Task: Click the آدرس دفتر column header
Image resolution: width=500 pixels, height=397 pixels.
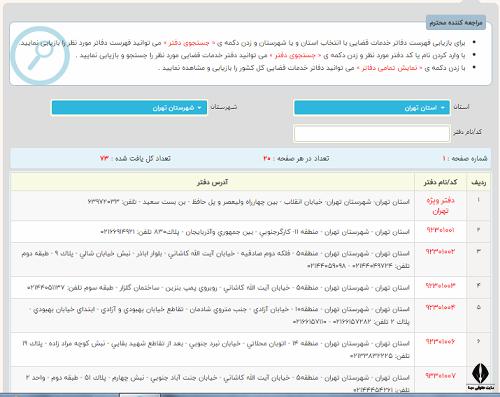Action: coord(212,182)
